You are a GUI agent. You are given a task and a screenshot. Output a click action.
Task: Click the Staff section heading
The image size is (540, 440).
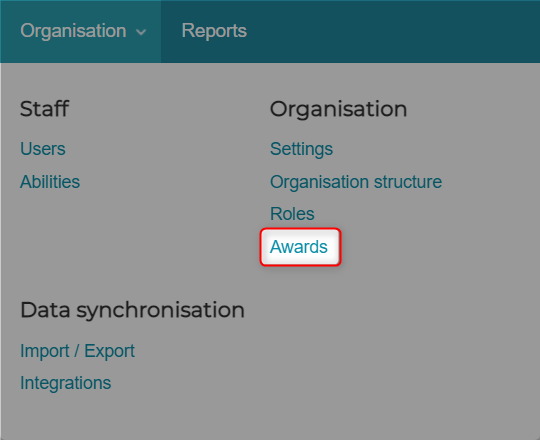[44, 109]
